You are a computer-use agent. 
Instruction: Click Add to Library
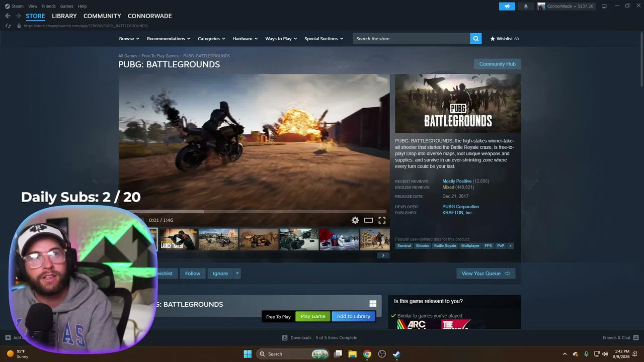click(353, 316)
